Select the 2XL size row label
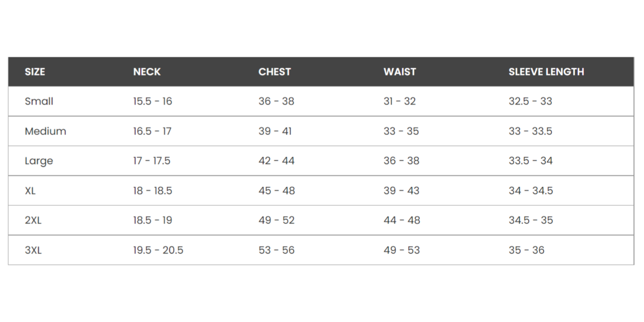The height and width of the screenshot is (322, 644). pyautogui.click(x=33, y=220)
